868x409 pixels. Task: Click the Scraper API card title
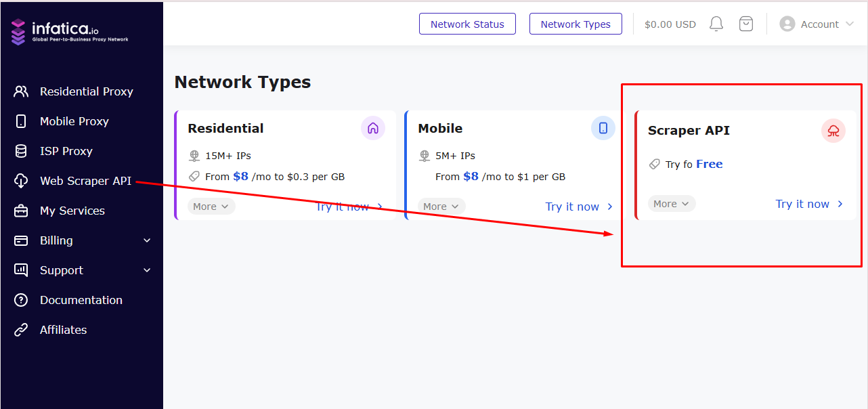point(689,131)
